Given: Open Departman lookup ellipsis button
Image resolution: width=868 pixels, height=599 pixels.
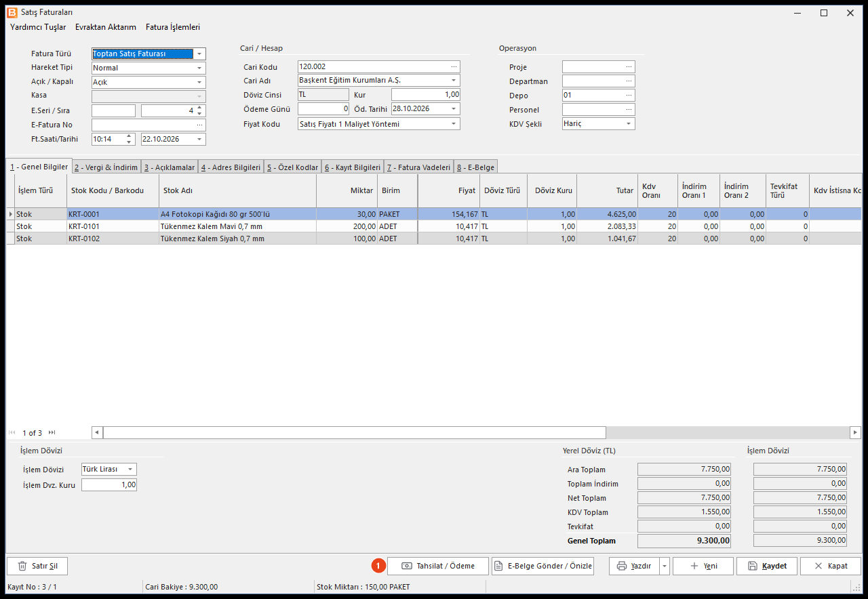Looking at the screenshot, I should (x=629, y=81).
